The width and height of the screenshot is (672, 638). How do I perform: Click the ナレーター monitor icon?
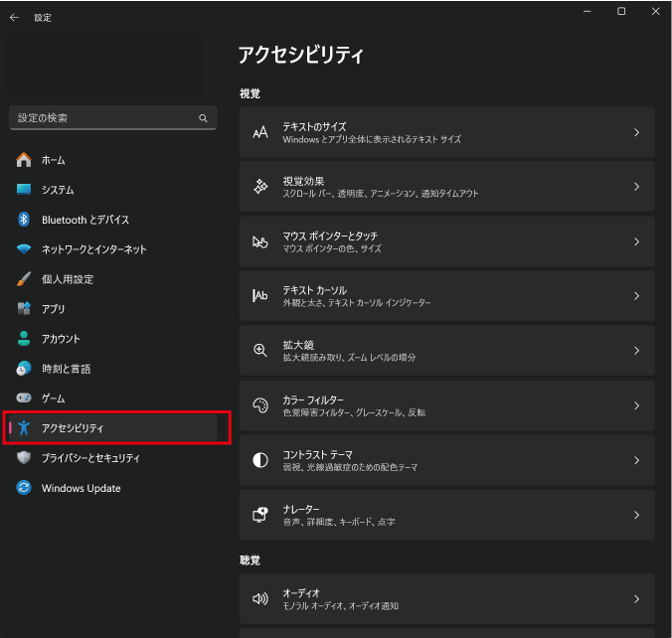tap(260, 515)
